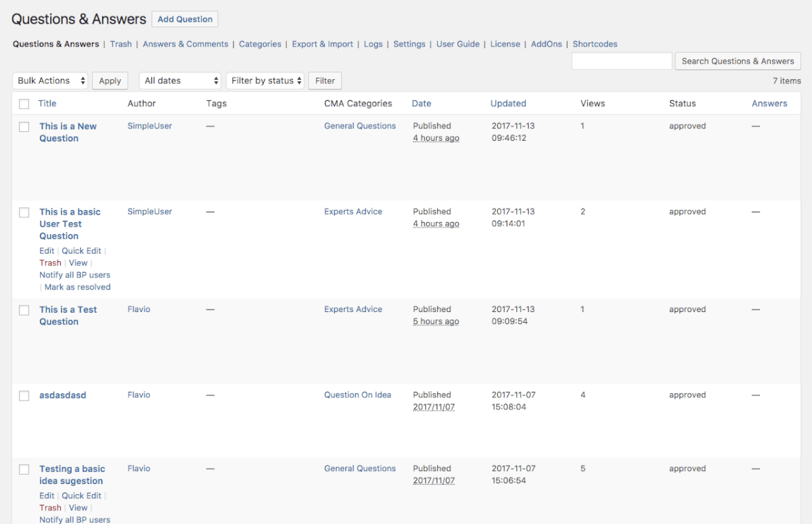
Task: Open the Experts Advice category filter
Action: (x=353, y=211)
